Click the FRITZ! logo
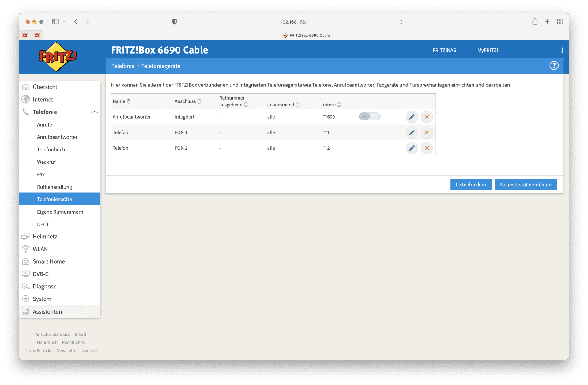This screenshot has height=385, width=588. point(58,57)
